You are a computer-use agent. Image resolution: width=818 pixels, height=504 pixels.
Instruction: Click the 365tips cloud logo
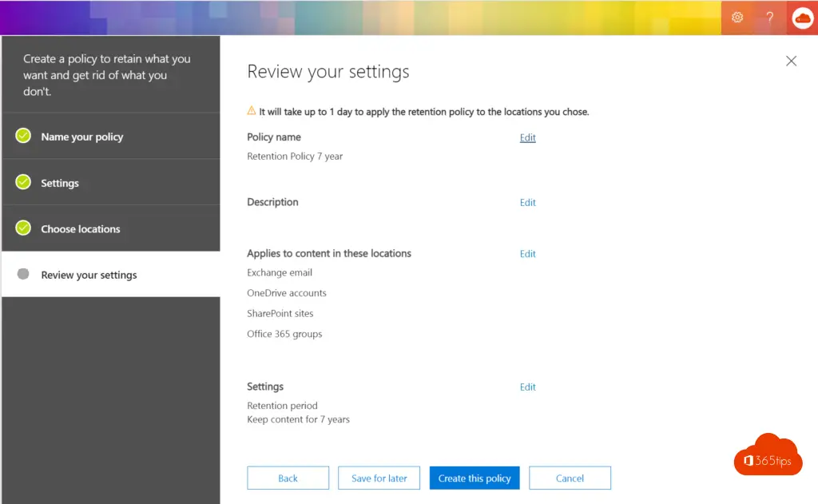[768, 456]
